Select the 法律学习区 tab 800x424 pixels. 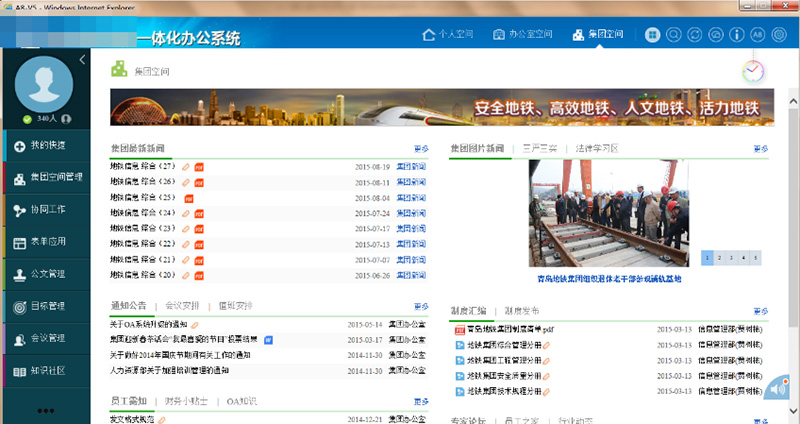597,148
